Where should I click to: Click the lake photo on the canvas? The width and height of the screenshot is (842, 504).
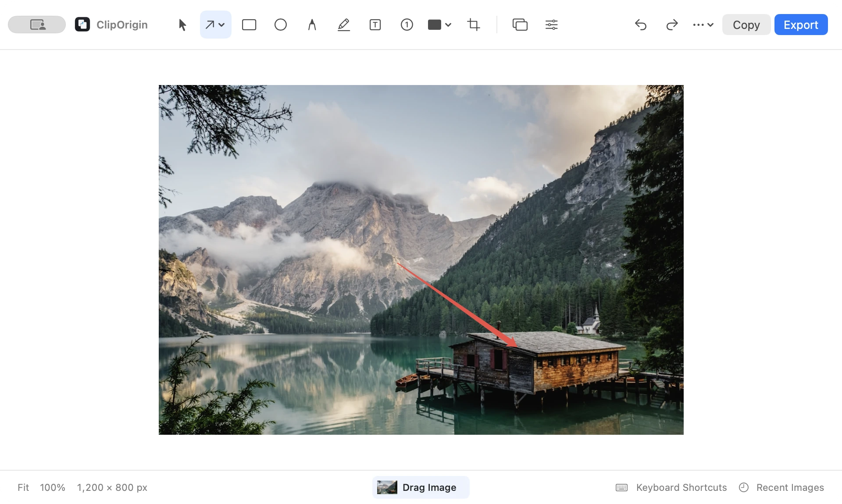(421, 260)
